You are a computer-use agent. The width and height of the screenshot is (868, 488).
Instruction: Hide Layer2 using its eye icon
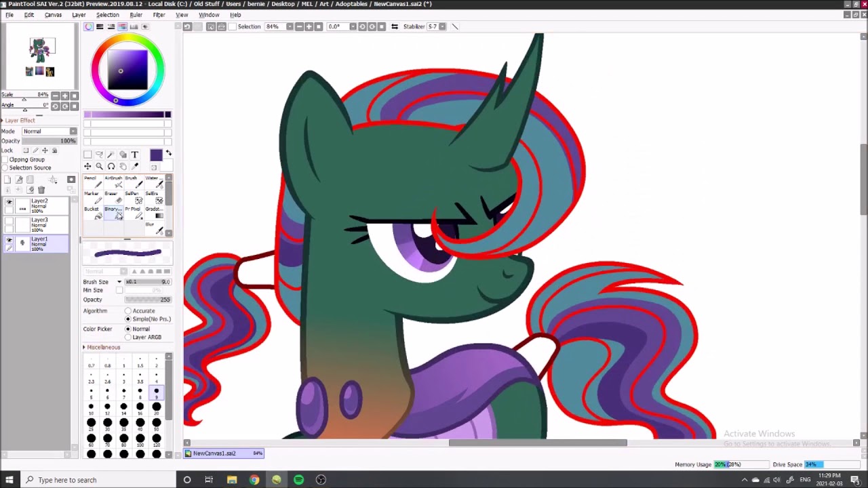(9, 202)
